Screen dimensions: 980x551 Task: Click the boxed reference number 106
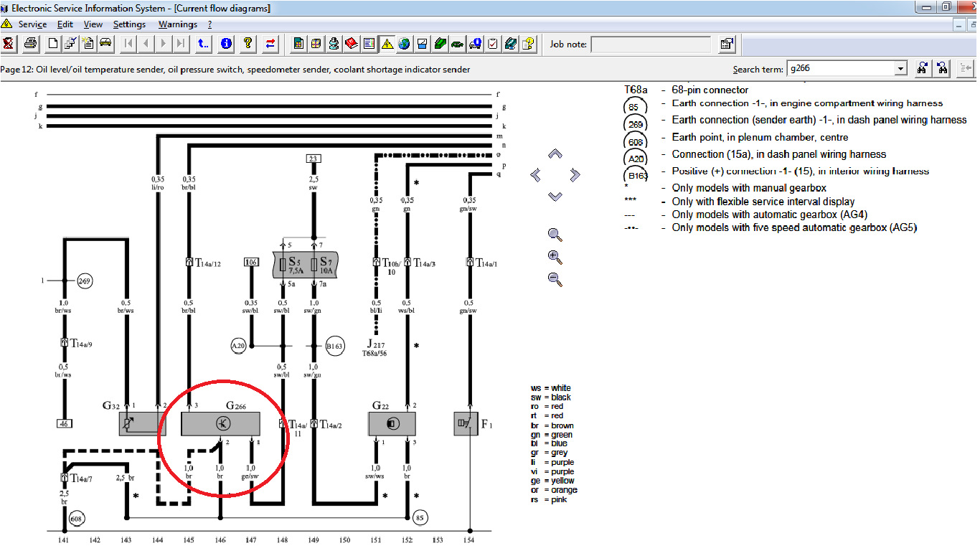click(251, 262)
